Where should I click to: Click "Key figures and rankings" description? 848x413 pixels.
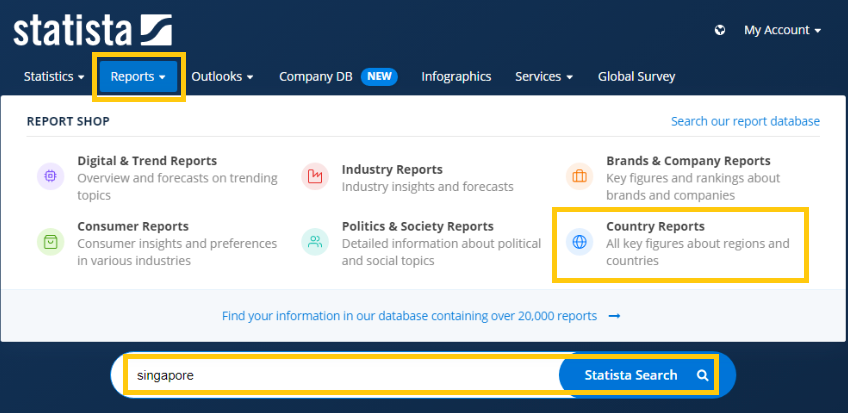point(693,186)
